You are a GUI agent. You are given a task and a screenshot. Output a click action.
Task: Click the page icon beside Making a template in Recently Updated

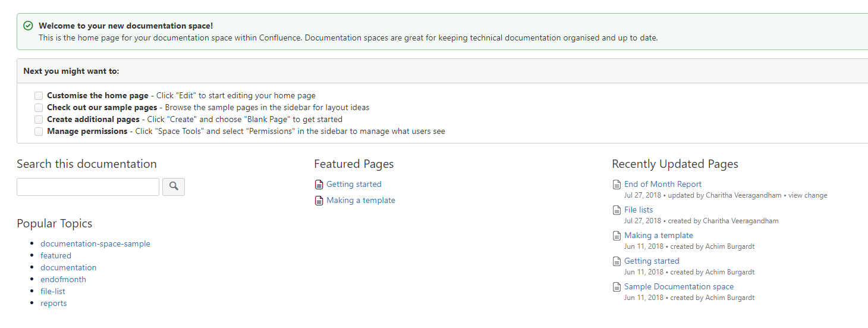coord(617,236)
